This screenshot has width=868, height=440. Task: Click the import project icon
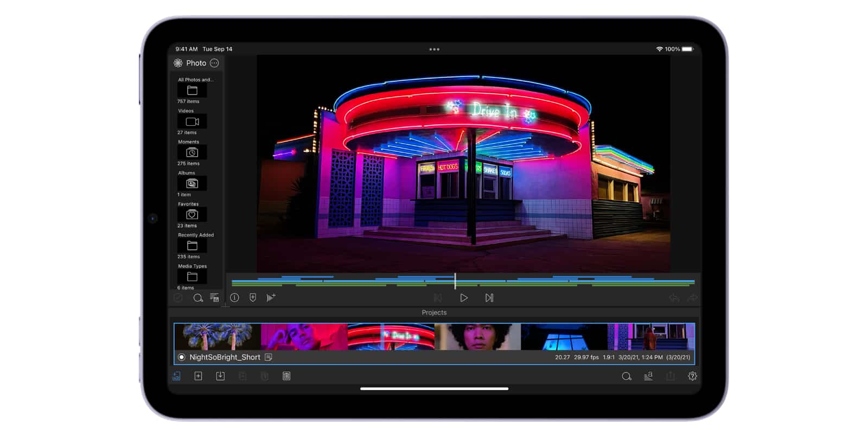pyautogui.click(x=220, y=376)
